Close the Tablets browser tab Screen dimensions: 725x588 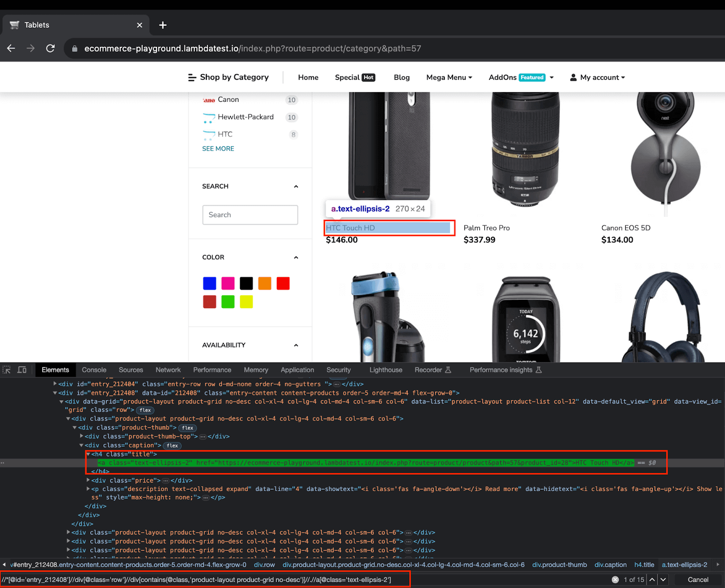[140, 25]
